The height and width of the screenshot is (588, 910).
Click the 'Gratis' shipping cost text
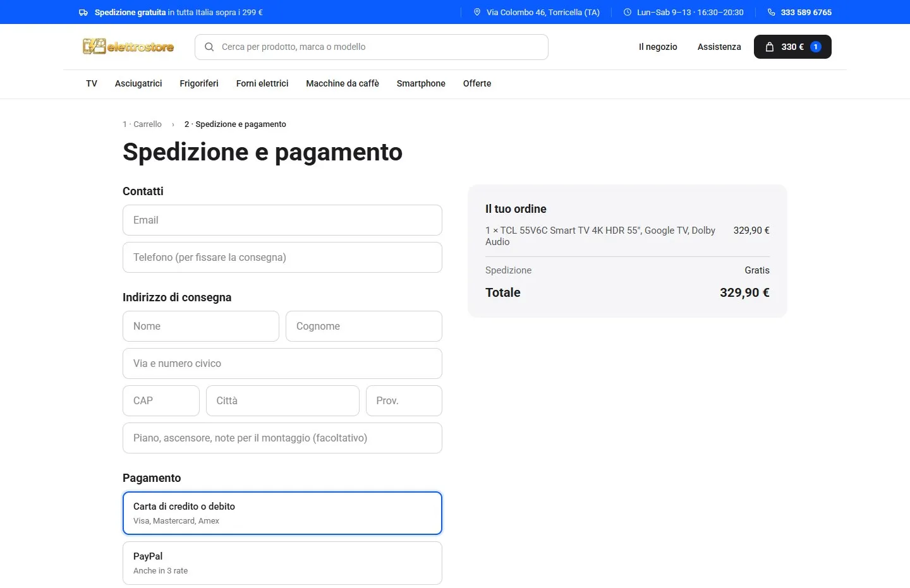(x=757, y=270)
